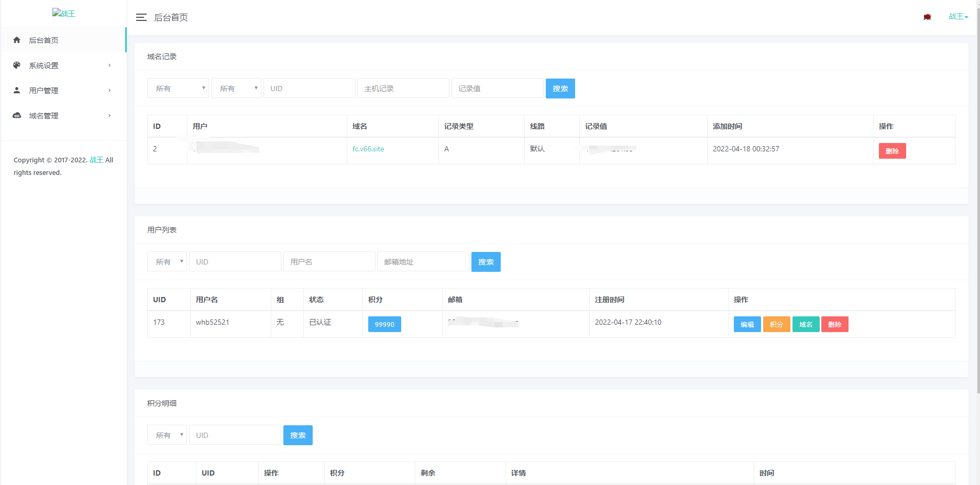Image resolution: width=980 pixels, height=485 pixels.
Task: Focus the 邮箱地址 input field
Action: pyautogui.click(x=423, y=262)
